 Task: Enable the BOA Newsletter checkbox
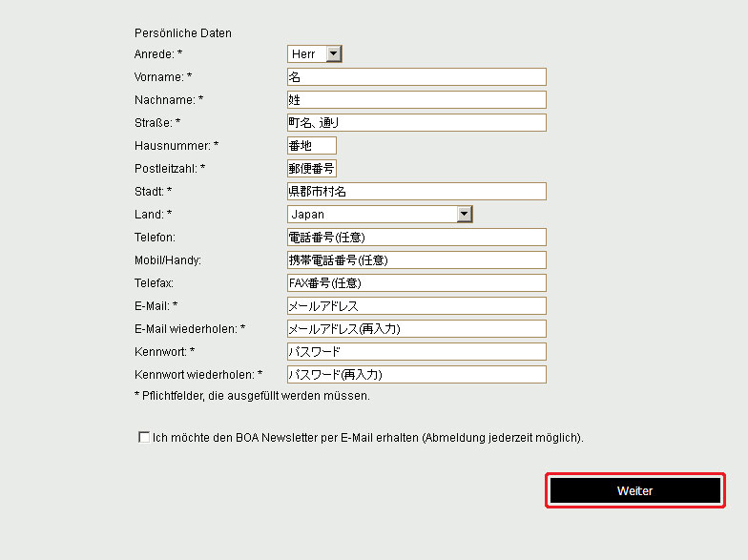click(144, 438)
